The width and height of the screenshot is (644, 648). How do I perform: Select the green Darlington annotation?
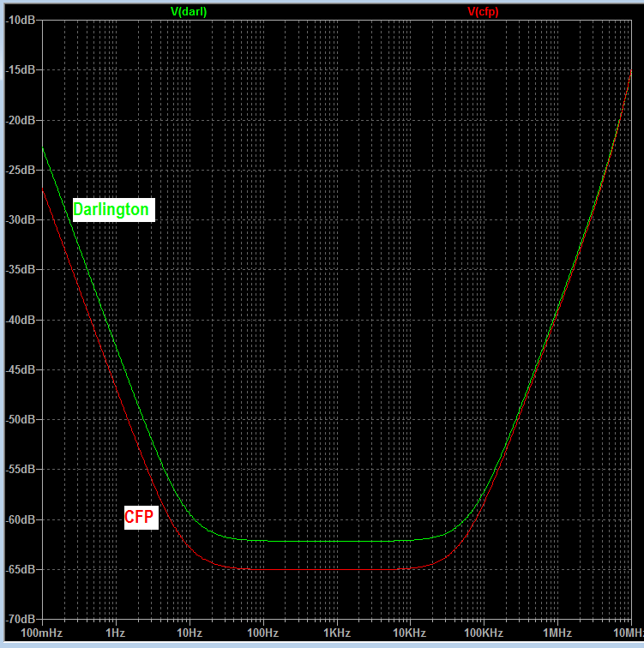(x=114, y=210)
